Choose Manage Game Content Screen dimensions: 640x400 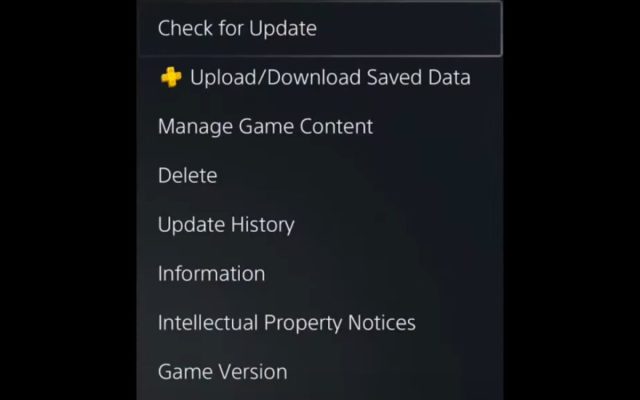(x=321, y=126)
